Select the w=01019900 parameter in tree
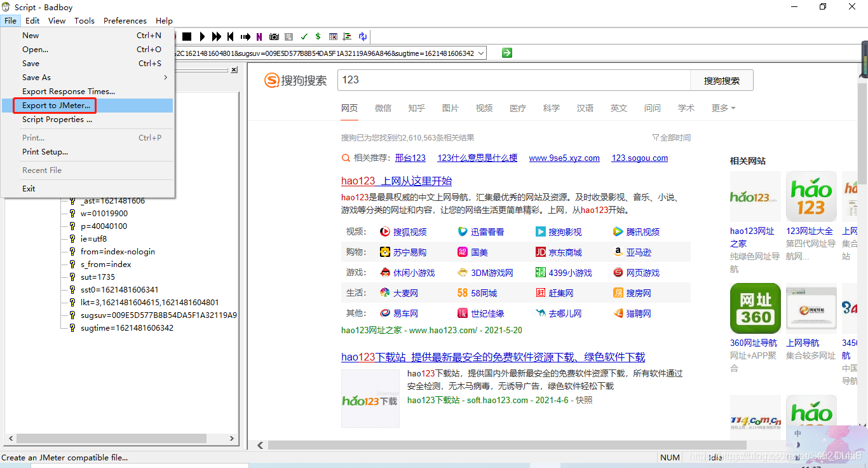 (104, 214)
